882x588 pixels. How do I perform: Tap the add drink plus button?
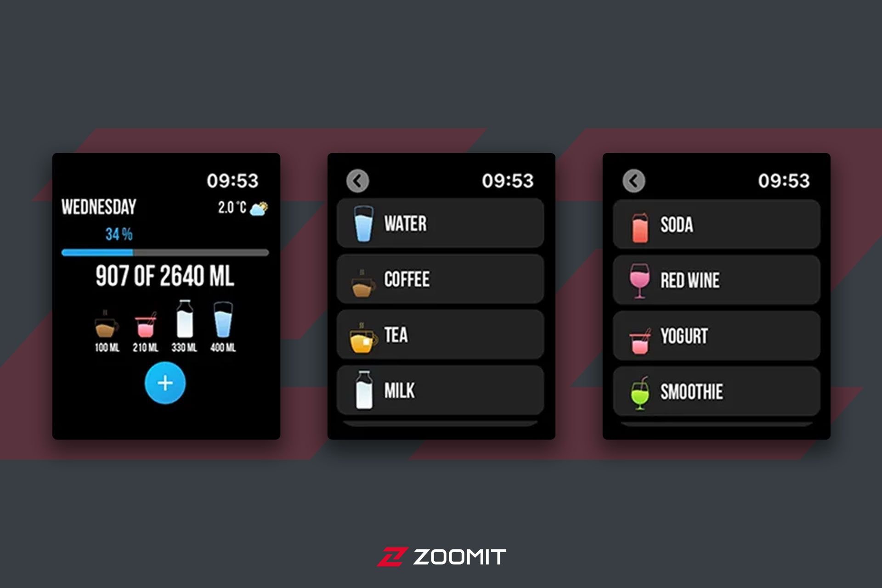[x=167, y=381]
